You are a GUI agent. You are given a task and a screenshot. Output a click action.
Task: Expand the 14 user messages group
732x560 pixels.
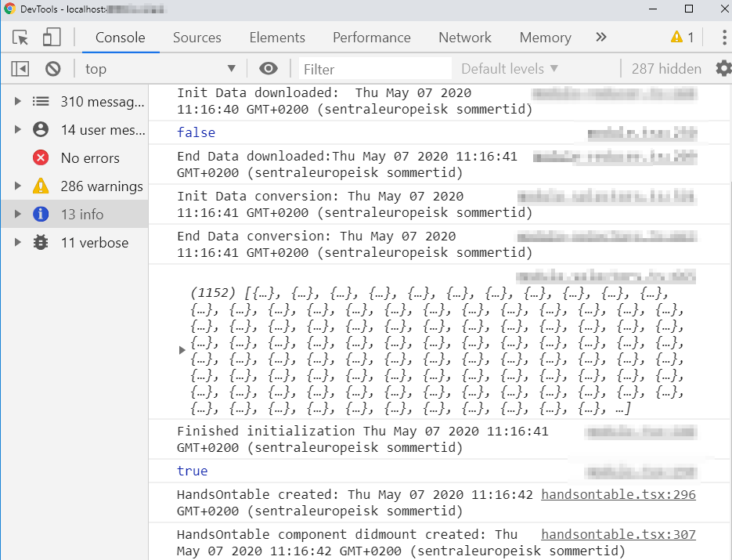[18, 129]
